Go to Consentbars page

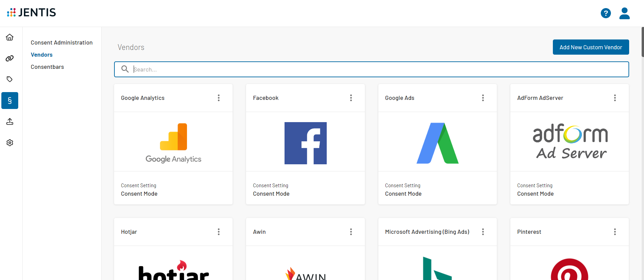[x=47, y=67]
